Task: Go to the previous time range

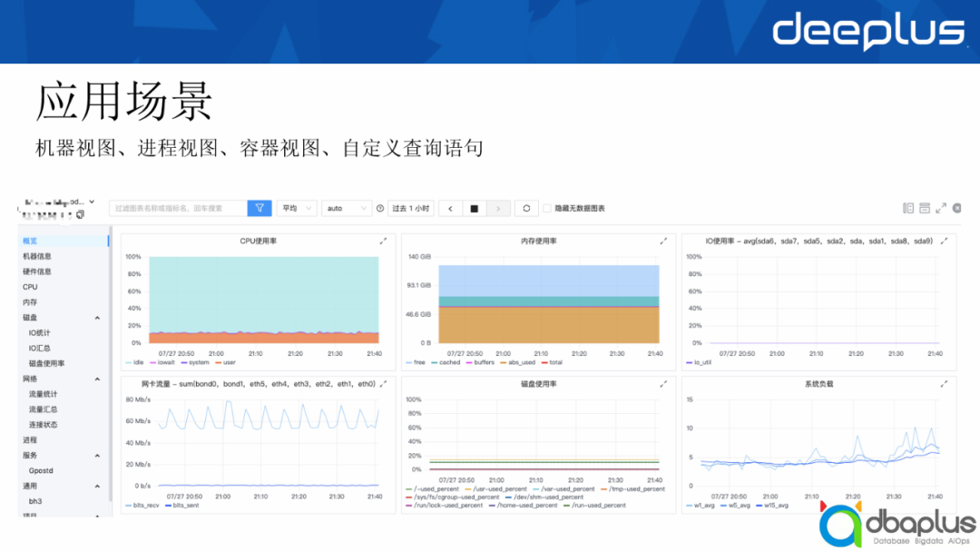Action: [450, 208]
